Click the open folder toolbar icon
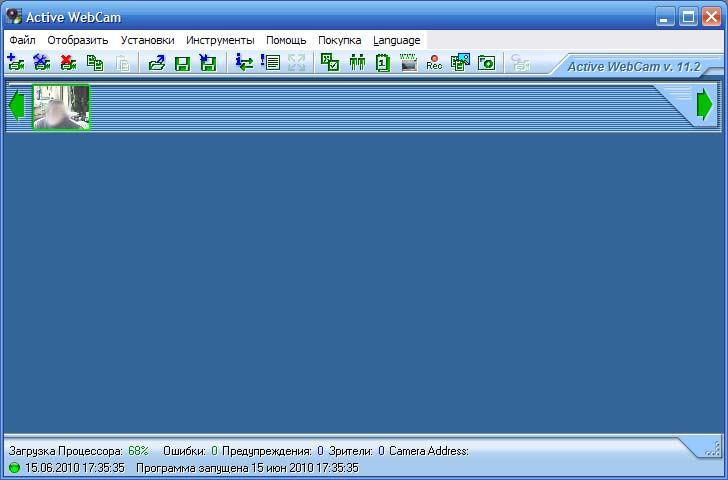 tap(157, 62)
